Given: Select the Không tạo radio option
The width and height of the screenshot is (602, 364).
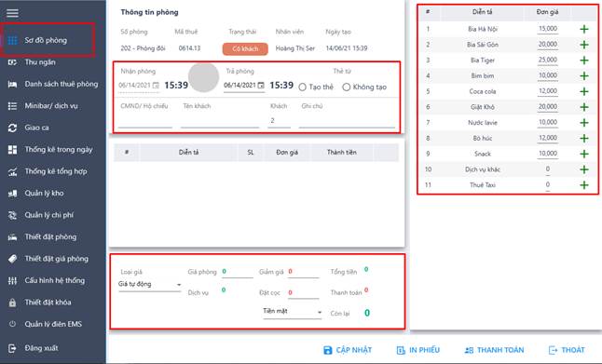Looking at the screenshot, I should click(x=347, y=88).
